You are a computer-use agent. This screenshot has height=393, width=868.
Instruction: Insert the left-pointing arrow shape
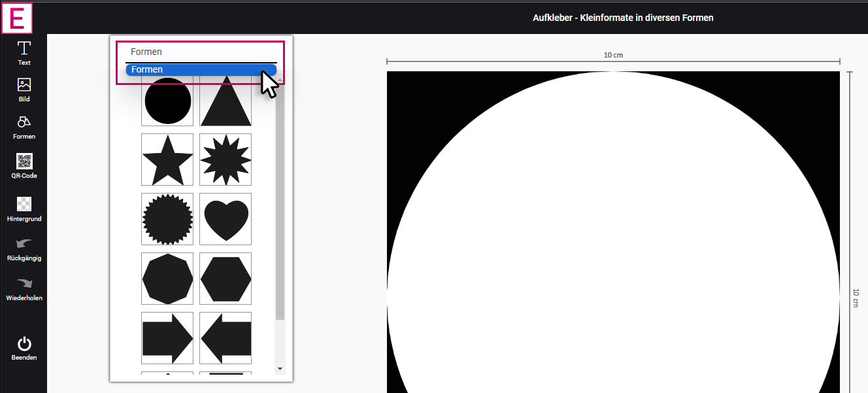point(225,338)
